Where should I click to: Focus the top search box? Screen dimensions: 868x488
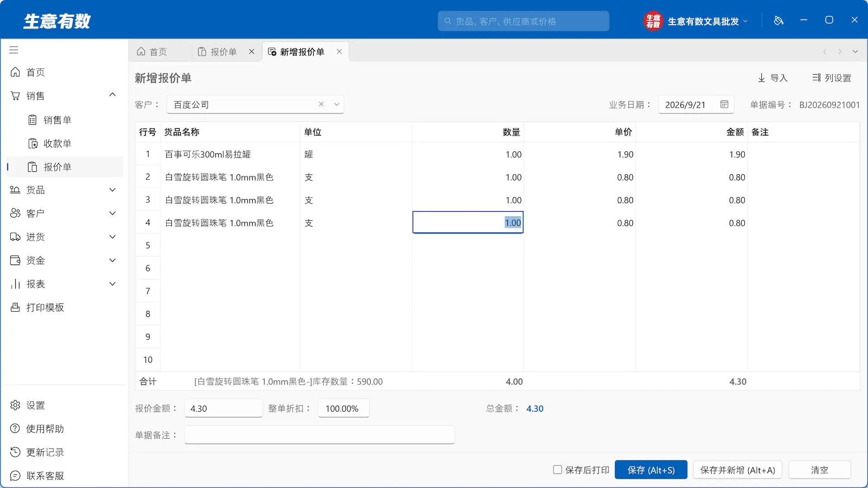tap(524, 21)
